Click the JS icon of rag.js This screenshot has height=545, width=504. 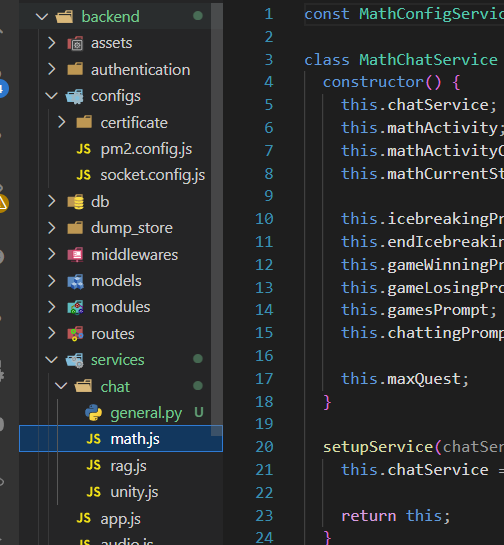(x=94, y=465)
